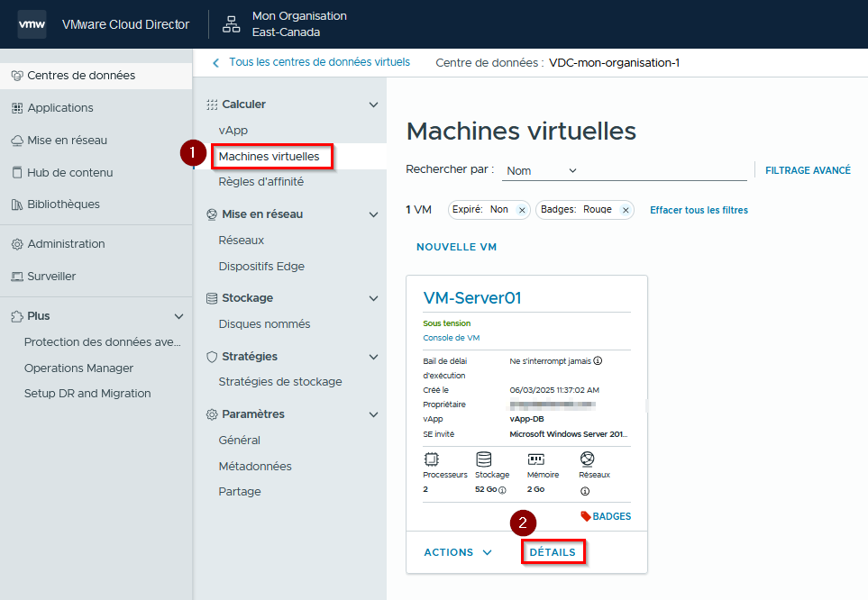Select Métadonnées under Paramètres
Screen dimensions: 868x600
click(x=255, y=467)
